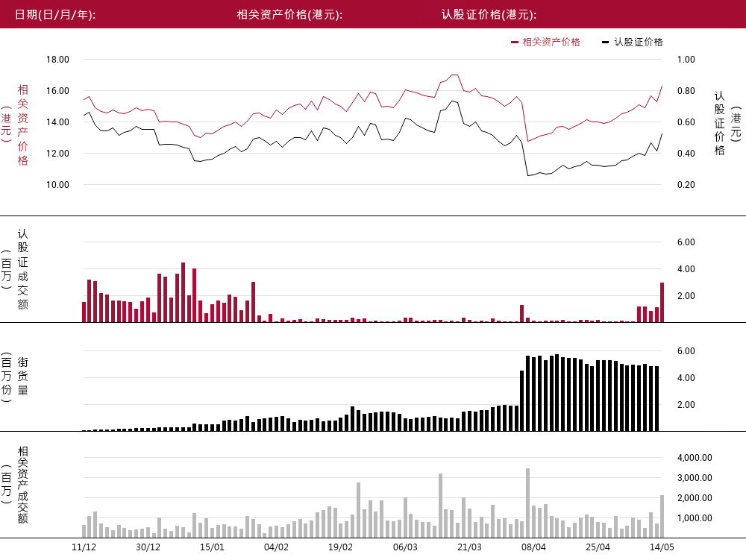Click the last red warrant turnover bar
Viewport: 746px width, 560px height.
[x=662, y=302]
